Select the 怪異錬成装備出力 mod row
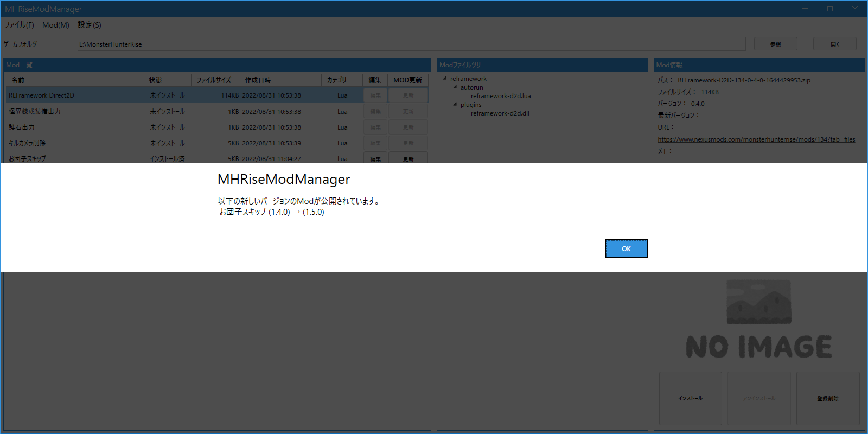Screen dimensions: 868x434 tap(217, 111)
